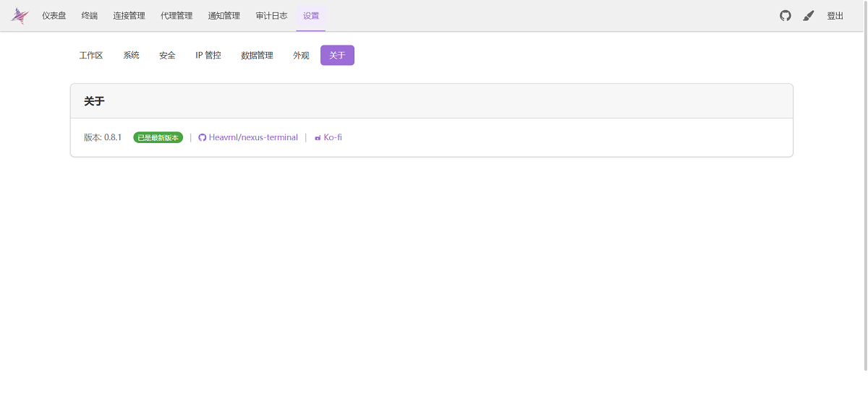
Task: Open the 仪表盘 dashboard page
Action: click(x=54, y=16)
